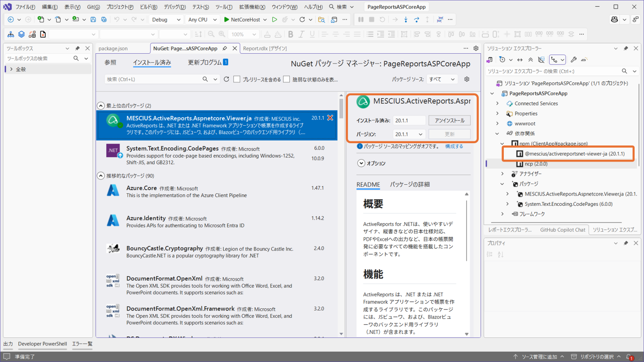Screen dimensions: 644x362
Task: Open the document tab settings gear icon
Action: pyautogui.click(x=476, y=48)
